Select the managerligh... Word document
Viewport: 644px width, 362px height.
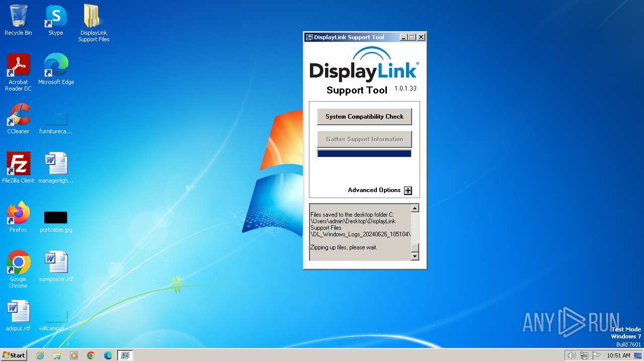(x=56, y=168)
